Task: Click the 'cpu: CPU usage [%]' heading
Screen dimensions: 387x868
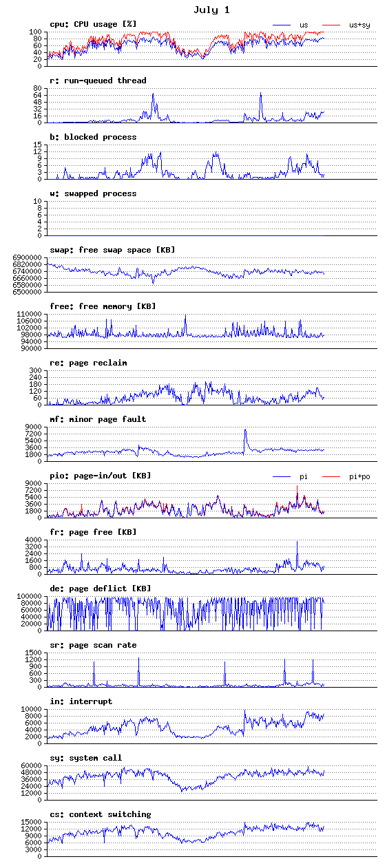Action: pos(93,24)
